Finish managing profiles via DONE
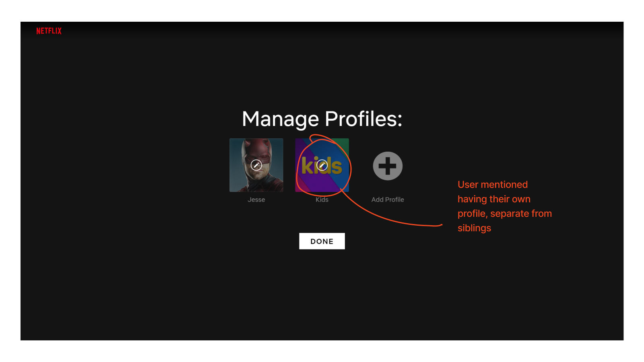644x362 pixels. [322, 241]
